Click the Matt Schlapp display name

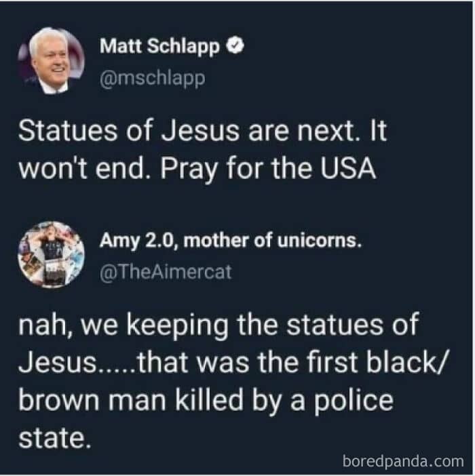click(159, 46)
